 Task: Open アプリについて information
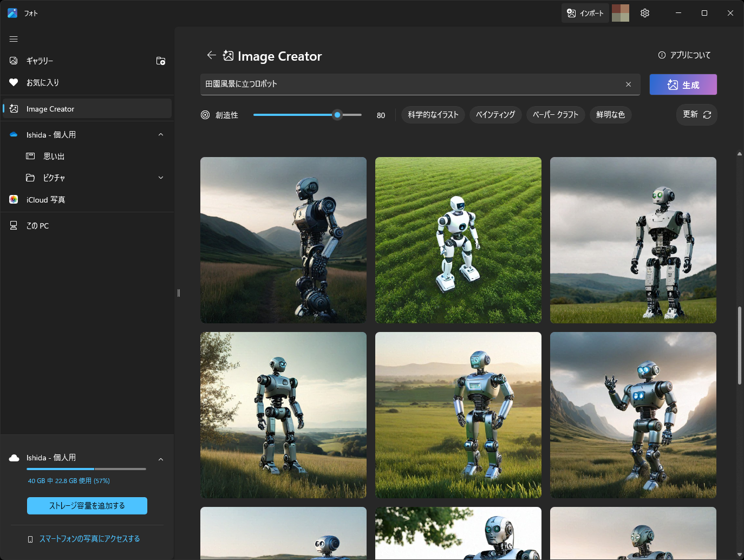point(684,55)
